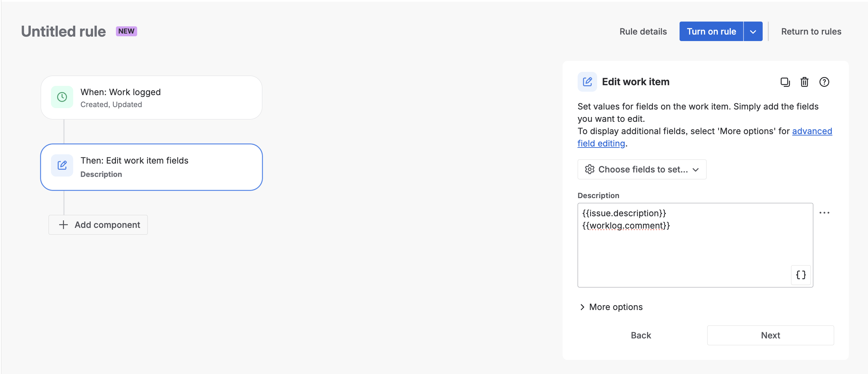Open the dropdown arrow next to Turn on rule
This screenshot has height=374, width=868.
coord(753,31)
